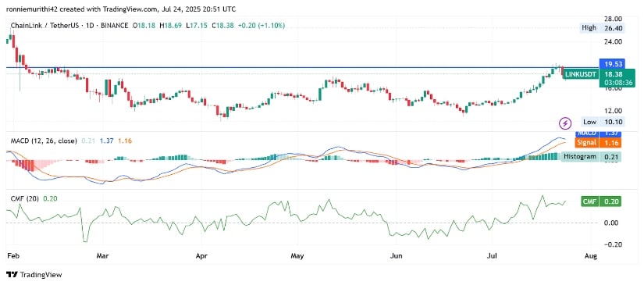Click the May date label
This screenshot has width=644, height=285.
pyautogui.click(x=297, y=256)
